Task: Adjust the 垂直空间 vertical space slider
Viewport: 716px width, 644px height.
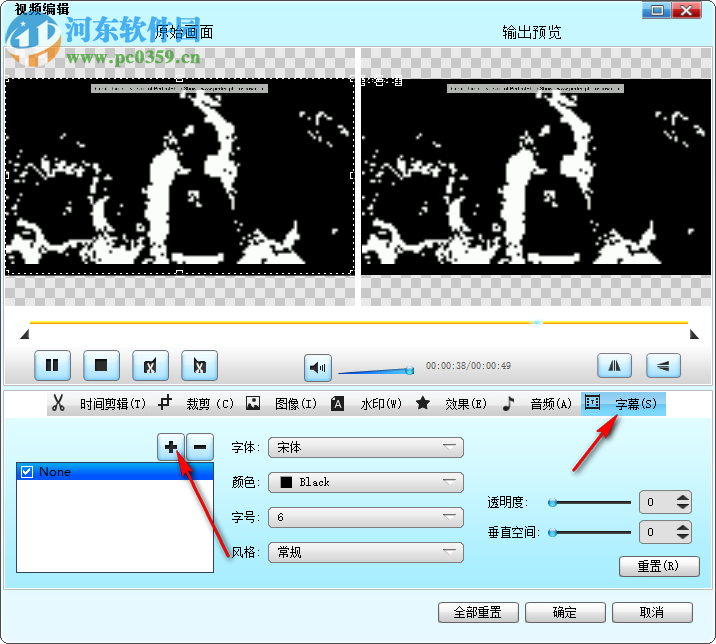Action: (x=553, y=533)
